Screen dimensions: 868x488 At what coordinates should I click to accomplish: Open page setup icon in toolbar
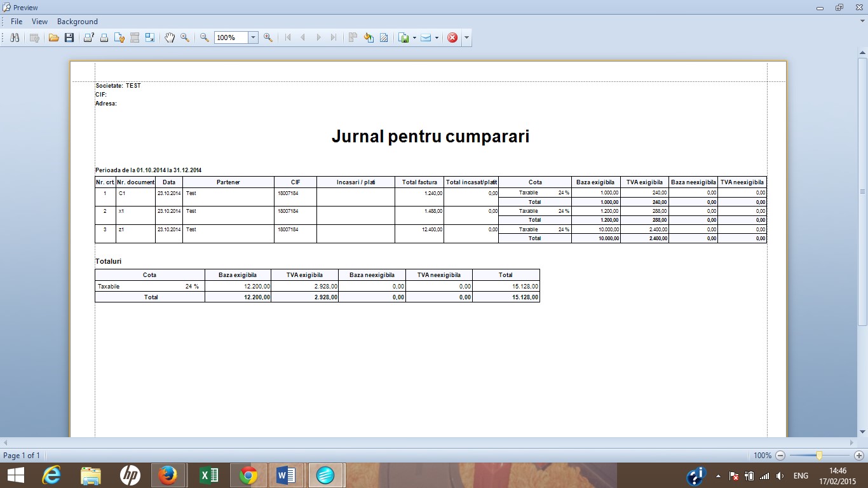coord(119,37)
